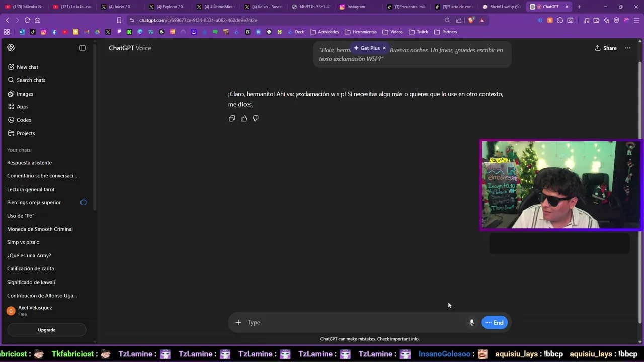This screenshot has width=644, height=362.
Task: Click the Share button
Action: pos(606,48)
